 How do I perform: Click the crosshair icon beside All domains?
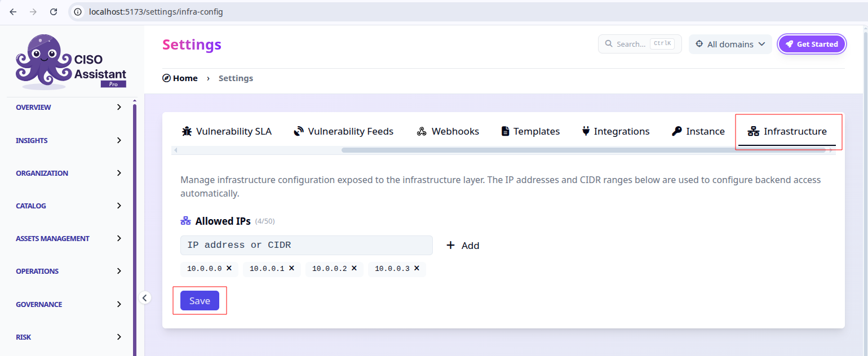pos(699,44)
